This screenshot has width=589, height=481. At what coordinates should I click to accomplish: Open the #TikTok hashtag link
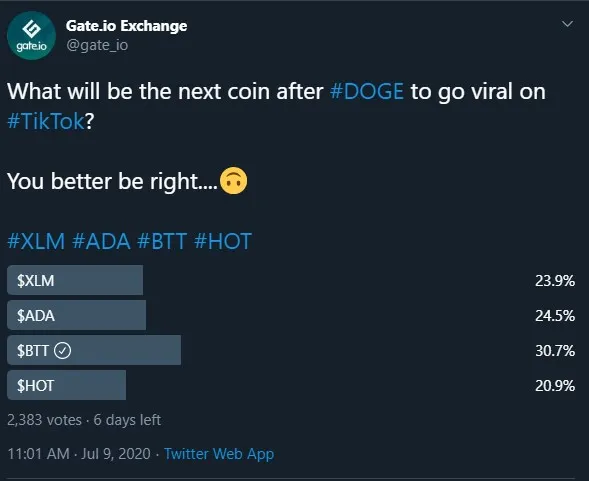coord(46,121)
